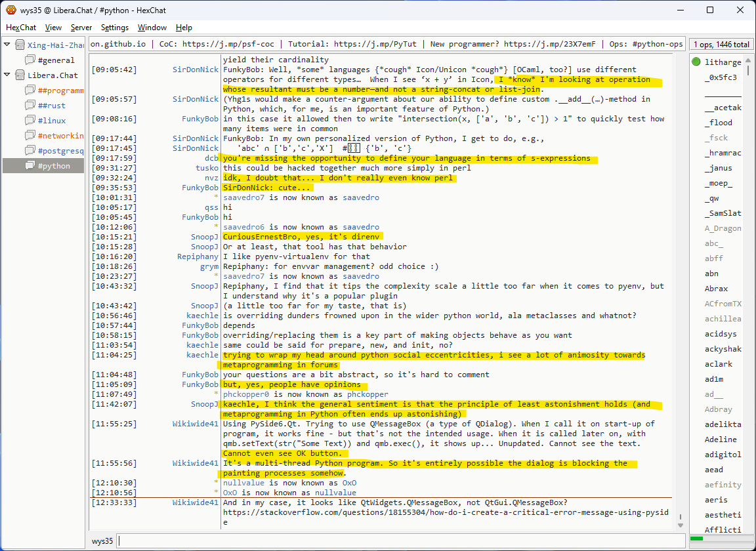Screen dimensions: 756x551
Task: Collapse the Libera.Chat server tree
Action: click(x=7, y=75)
